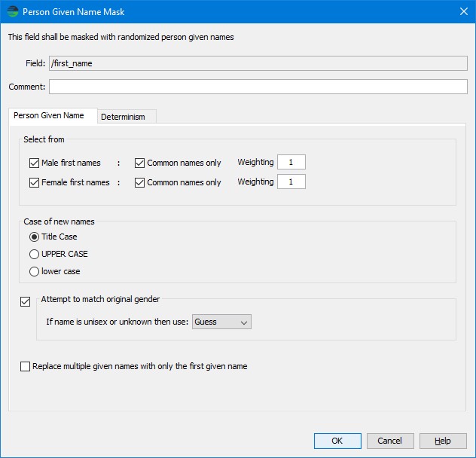Click into the Comment input field

258,87
